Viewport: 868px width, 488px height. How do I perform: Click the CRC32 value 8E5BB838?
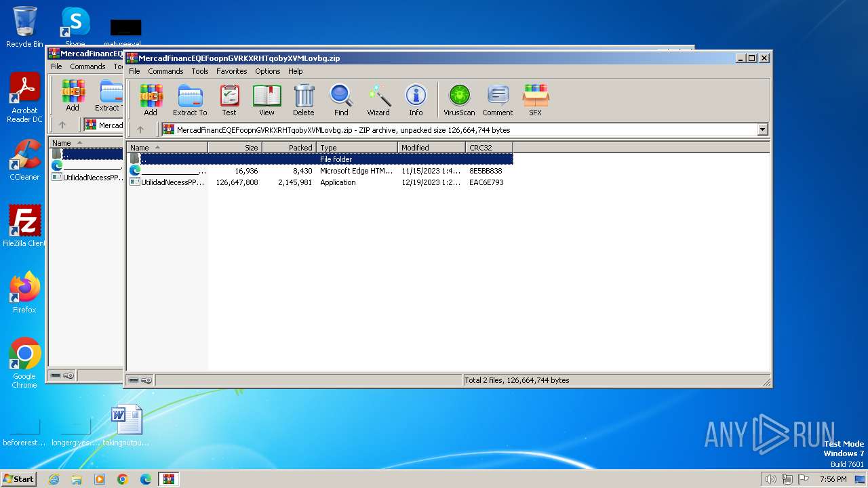pyautogui.click(x=486, y=171)
